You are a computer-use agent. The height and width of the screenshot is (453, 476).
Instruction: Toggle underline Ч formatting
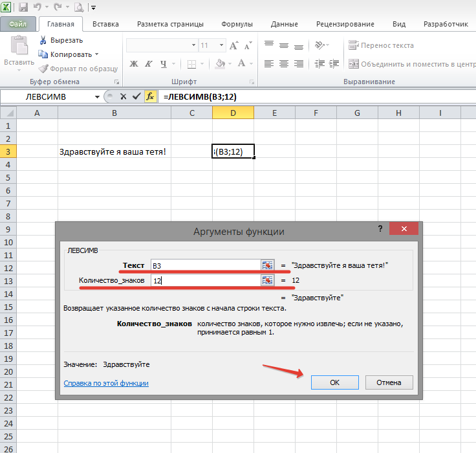pyautogui.click(x=164, y=64)
